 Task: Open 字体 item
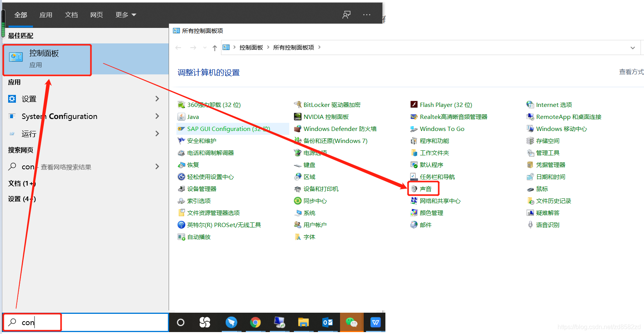coord(305,237)
